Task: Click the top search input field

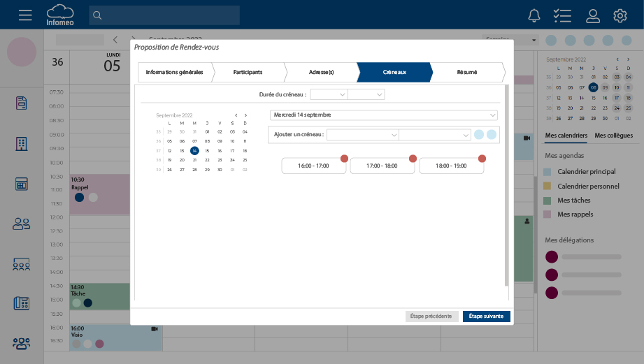Action: tap(164, 15)
